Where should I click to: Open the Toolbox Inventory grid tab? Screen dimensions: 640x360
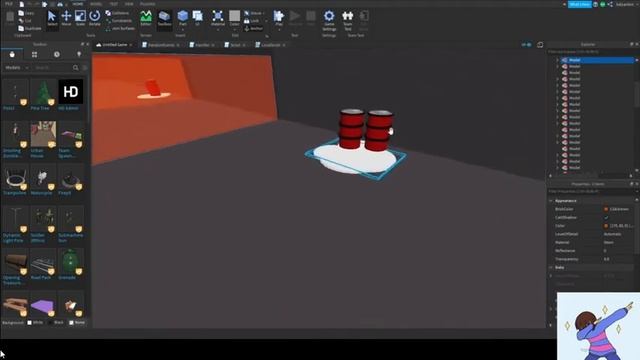[x=34, y=54]
